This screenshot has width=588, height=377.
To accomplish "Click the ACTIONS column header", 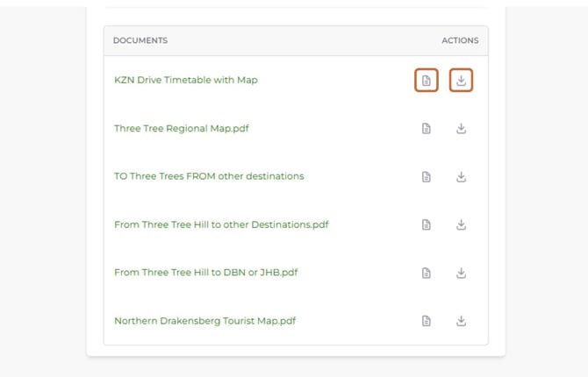I will pos(460,40).
